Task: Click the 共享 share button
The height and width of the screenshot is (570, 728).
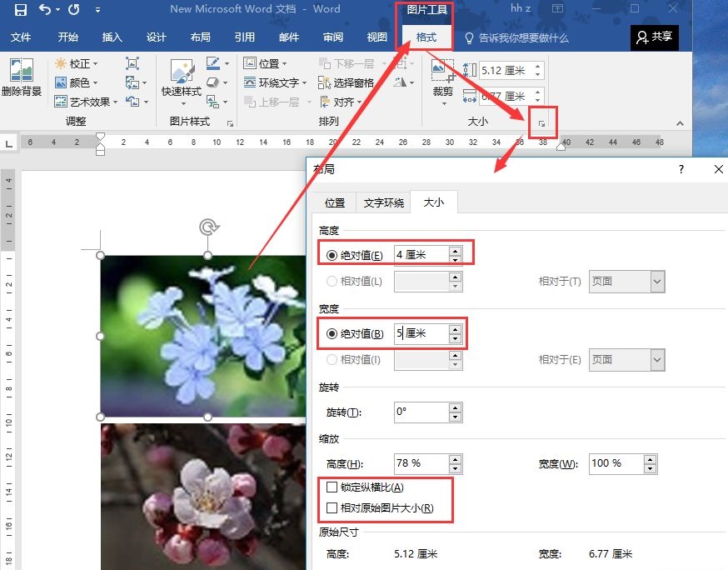Action: [x=654, y=37]
